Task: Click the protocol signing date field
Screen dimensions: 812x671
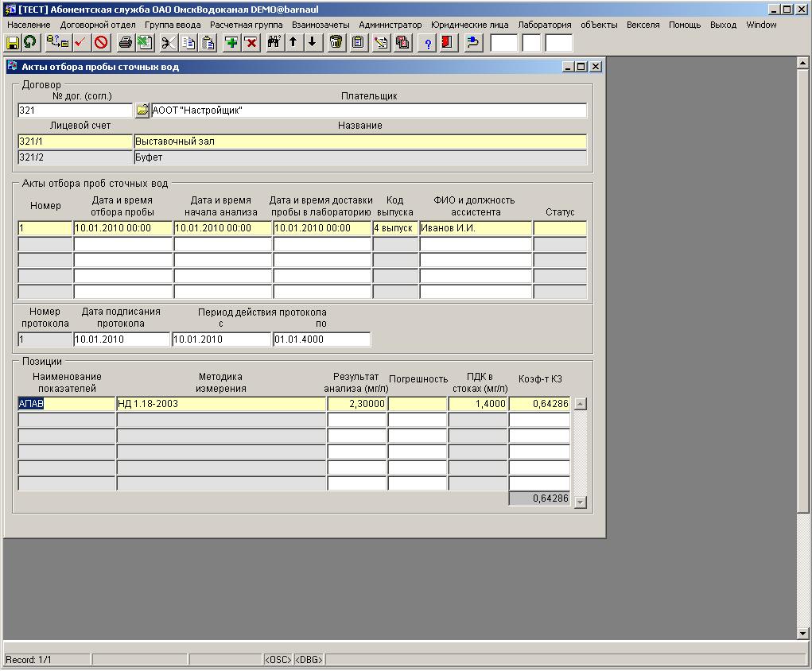Action: pos(122,339)
